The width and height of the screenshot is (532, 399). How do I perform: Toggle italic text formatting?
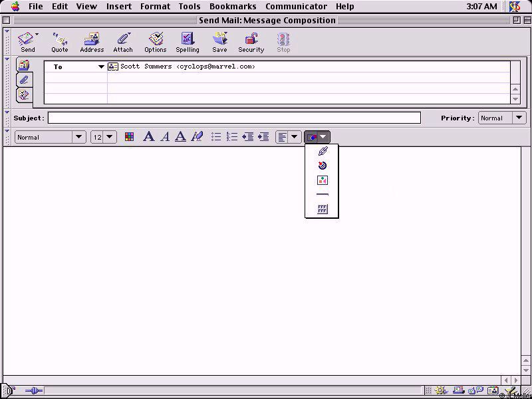(164, 137)
